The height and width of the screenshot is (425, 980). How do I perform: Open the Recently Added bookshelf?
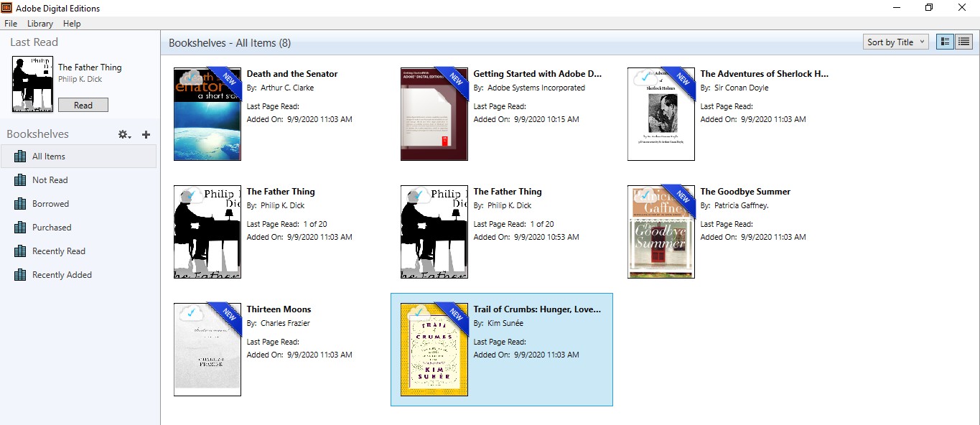tap(62, 275)
